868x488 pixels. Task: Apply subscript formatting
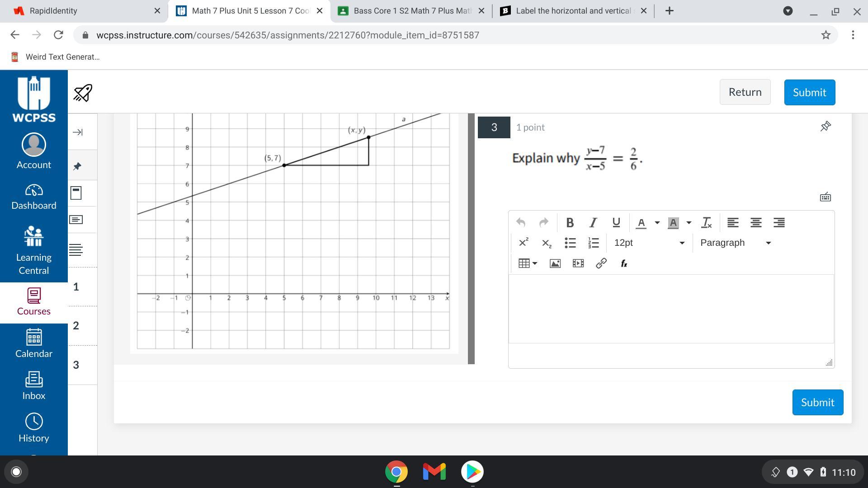pyautogui.click(x=547, y=243)
